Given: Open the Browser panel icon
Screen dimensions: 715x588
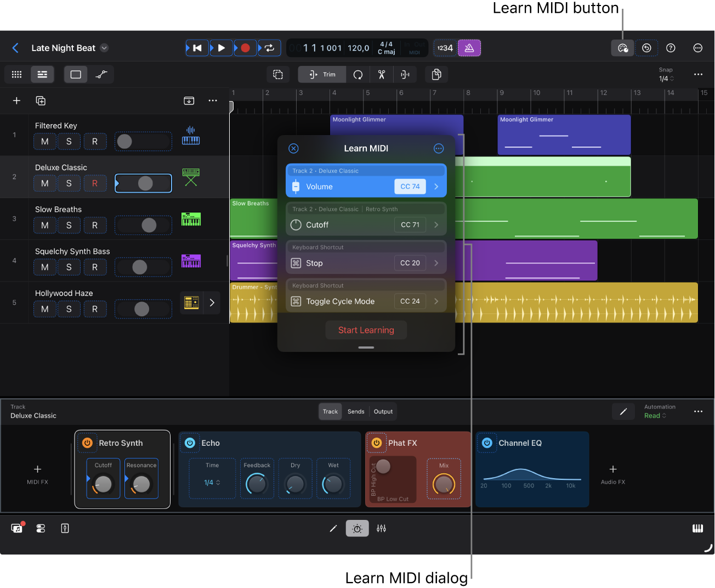Looking at the screenshot, I should pyautogui.click(x=16, y=528).
